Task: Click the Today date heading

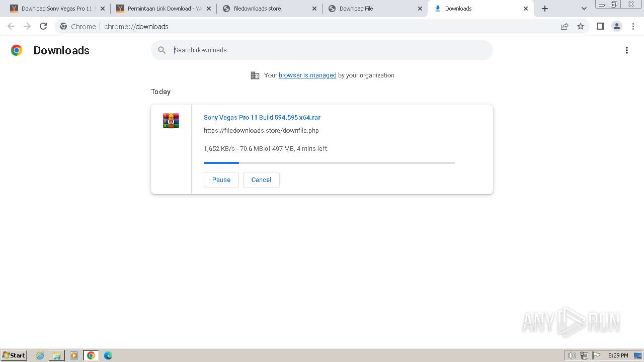Action: pyautogui.click(x=161, y=92)
